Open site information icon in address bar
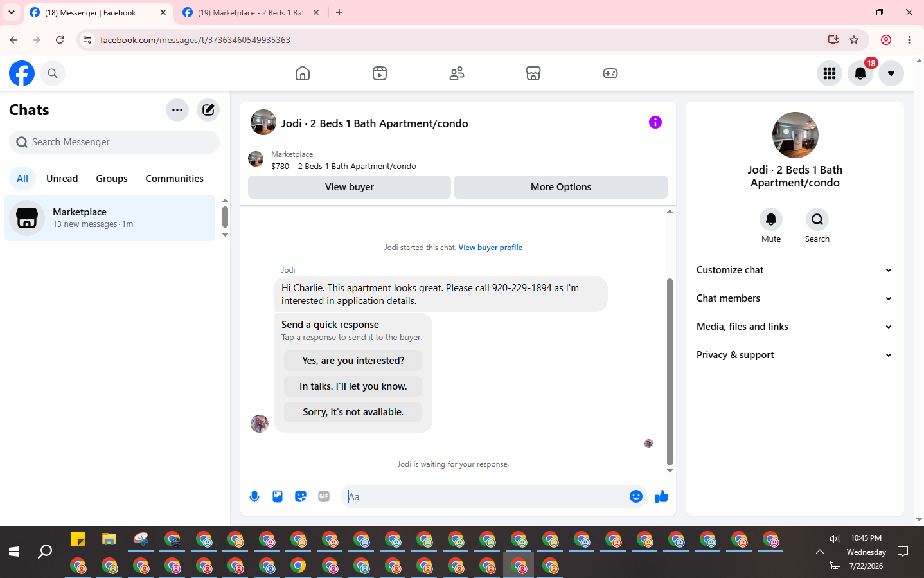The width and height of the screenshot is (924, 578). (x=88, y=40)
